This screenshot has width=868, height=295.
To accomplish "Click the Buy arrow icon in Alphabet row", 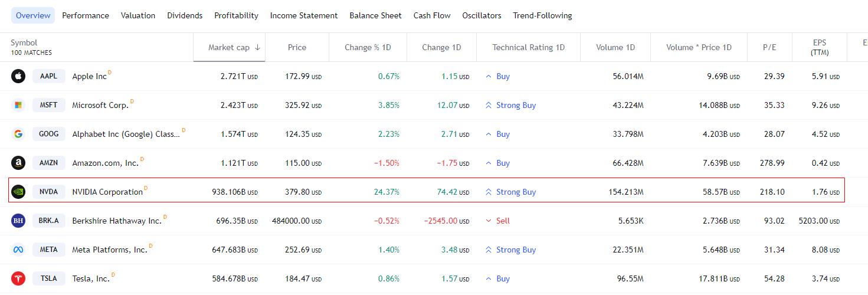I will [x=489, y=134].
